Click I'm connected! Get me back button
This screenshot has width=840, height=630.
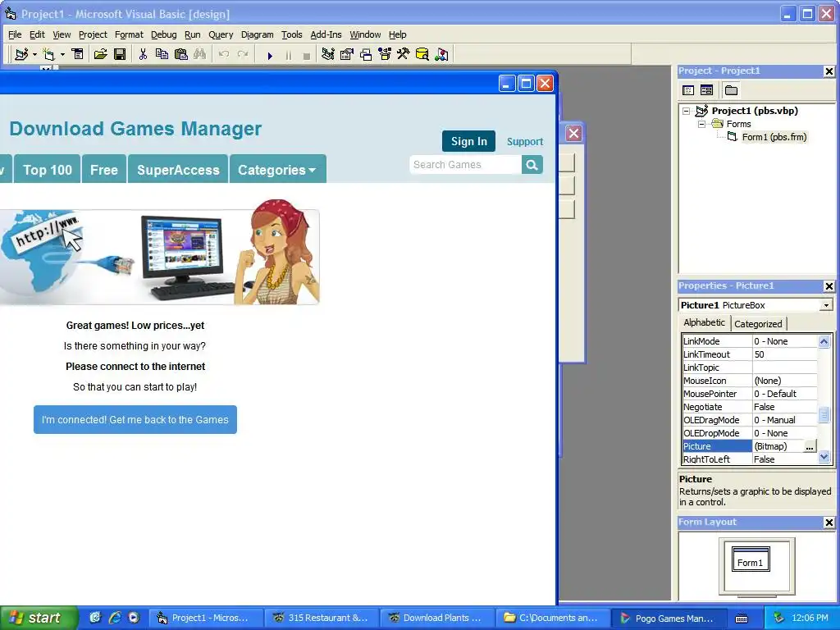[x=135, y=419]
